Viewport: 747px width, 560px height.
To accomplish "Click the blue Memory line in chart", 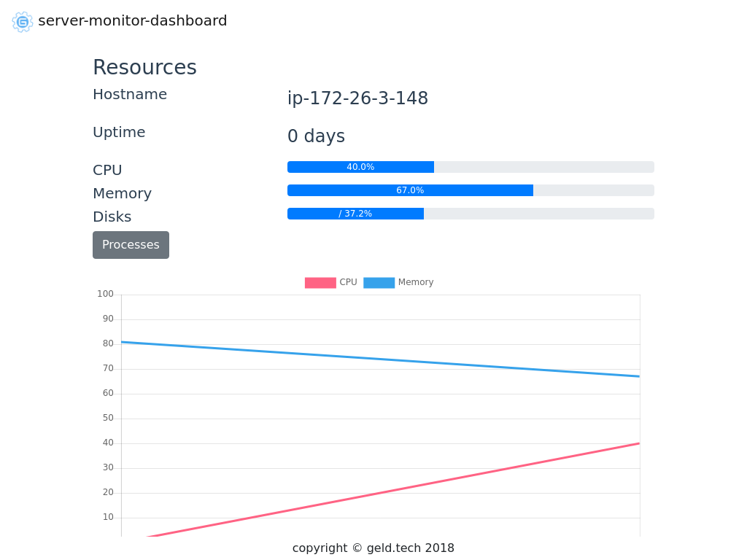I will [379, 359].
